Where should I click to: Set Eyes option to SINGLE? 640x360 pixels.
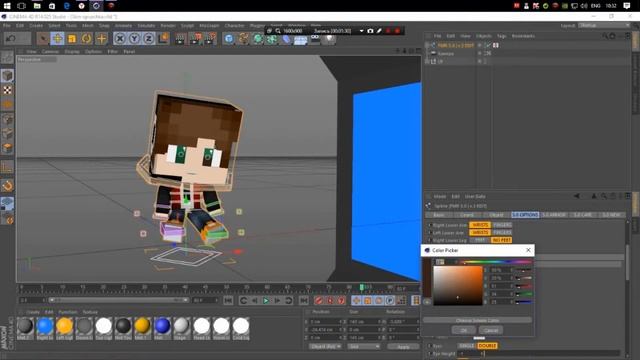pos(467,346)
